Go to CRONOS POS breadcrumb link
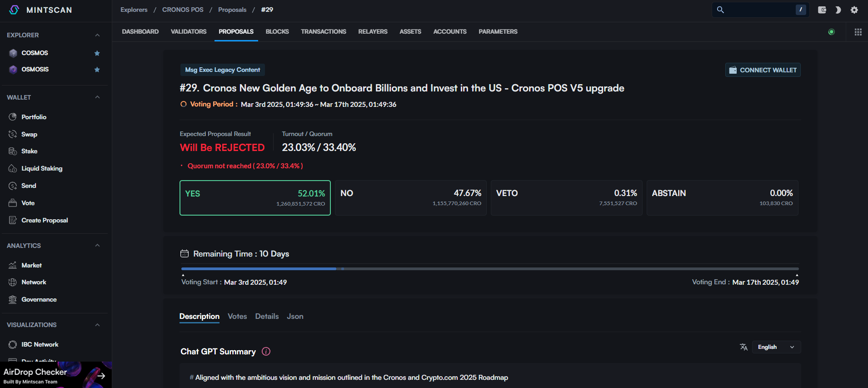The image size is (868, 388). tap(183, 10)
